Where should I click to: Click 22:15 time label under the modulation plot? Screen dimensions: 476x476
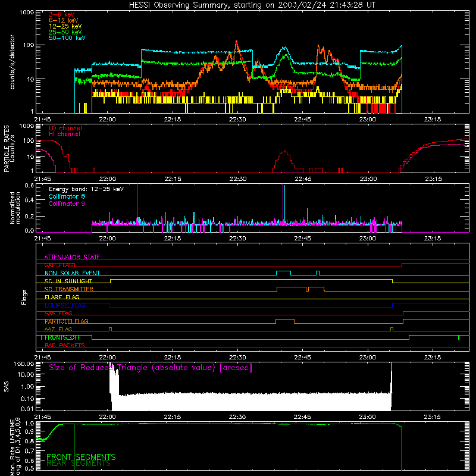173,239
